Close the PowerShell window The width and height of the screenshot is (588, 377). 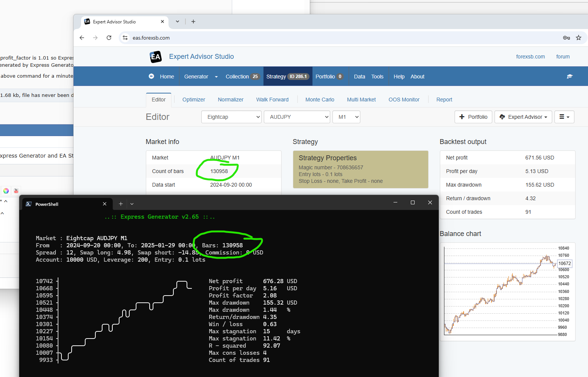(430, 202)
